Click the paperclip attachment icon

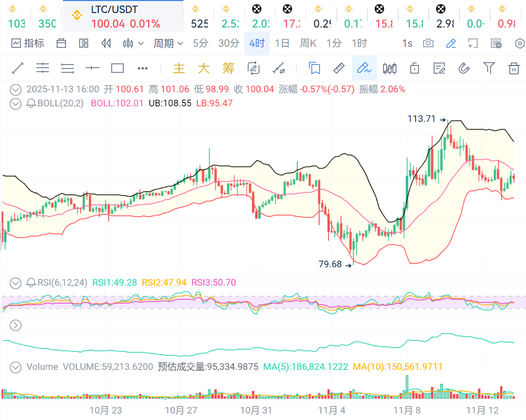click(x=464, y=68)
